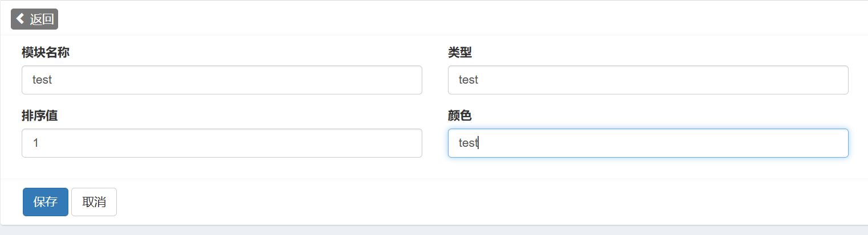
Task: Click the 取消 text on white button
Action: (94, 202)
